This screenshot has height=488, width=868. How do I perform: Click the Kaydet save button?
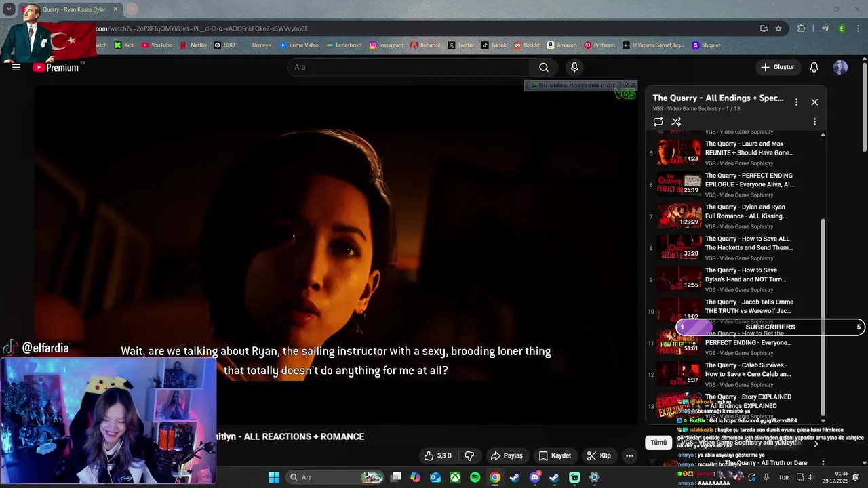tap(555, 455)
